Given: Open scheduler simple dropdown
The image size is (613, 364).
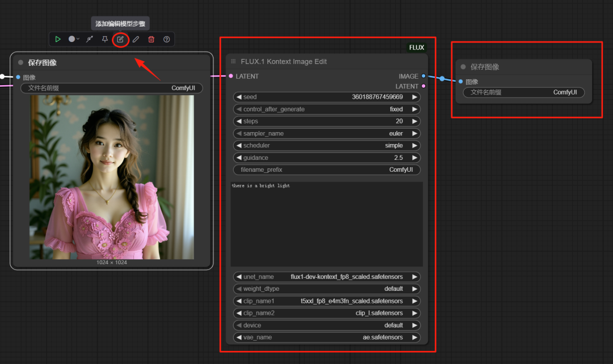Looking at the screenshot, I should click(327, 145).
